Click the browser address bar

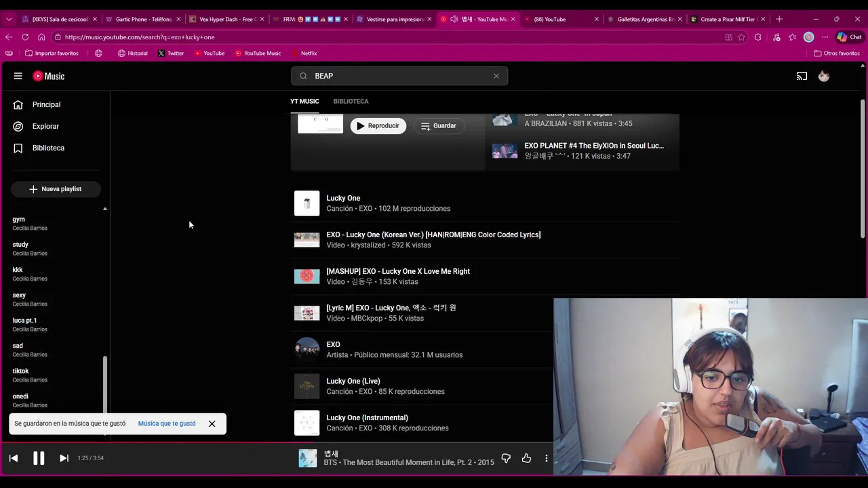387,37
